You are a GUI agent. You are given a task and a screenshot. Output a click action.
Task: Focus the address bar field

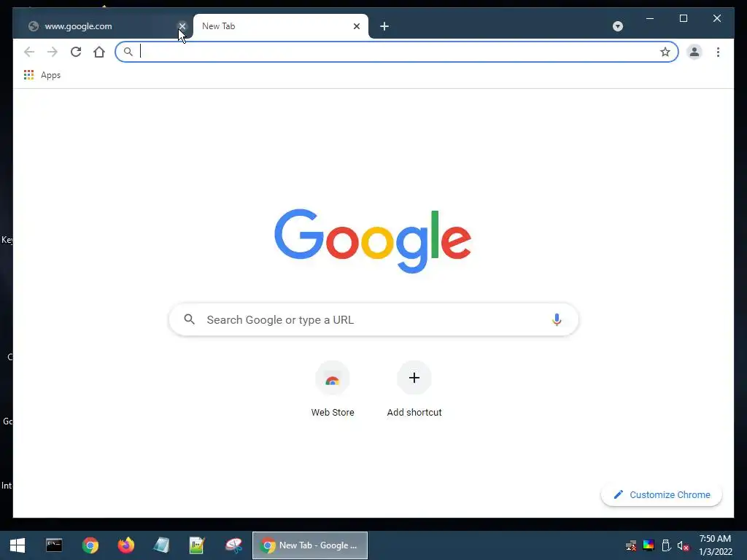tap(396, 52)
